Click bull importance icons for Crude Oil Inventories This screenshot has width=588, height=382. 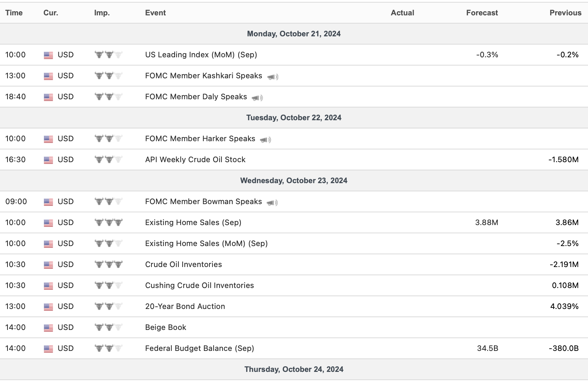pyautogui.click(x=108, y=264)
